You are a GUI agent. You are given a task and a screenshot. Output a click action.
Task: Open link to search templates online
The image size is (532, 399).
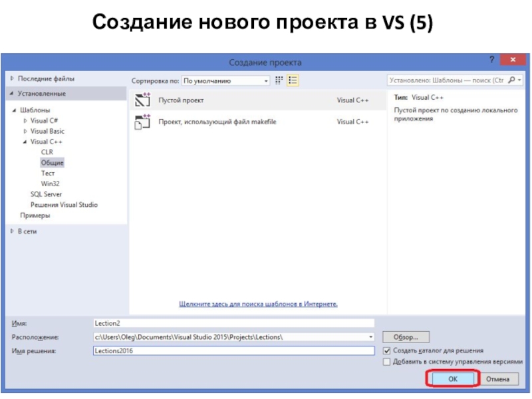(x=258, y=304)
